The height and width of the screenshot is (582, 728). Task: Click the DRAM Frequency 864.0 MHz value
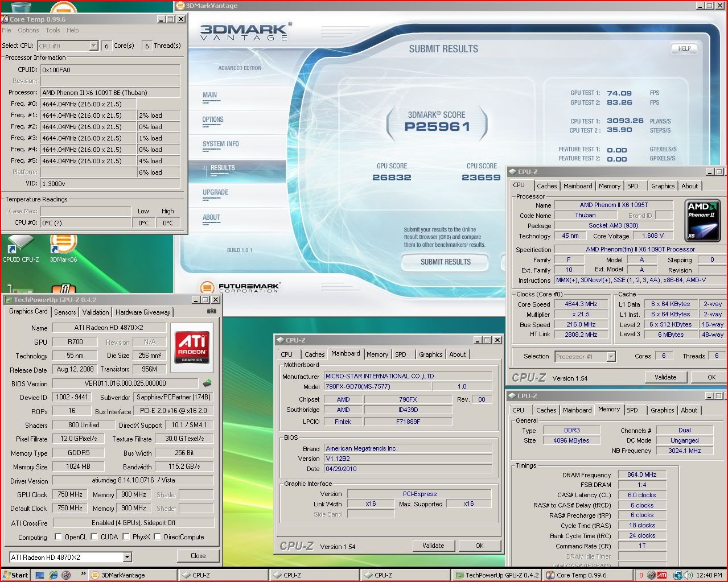coord(642,474)
